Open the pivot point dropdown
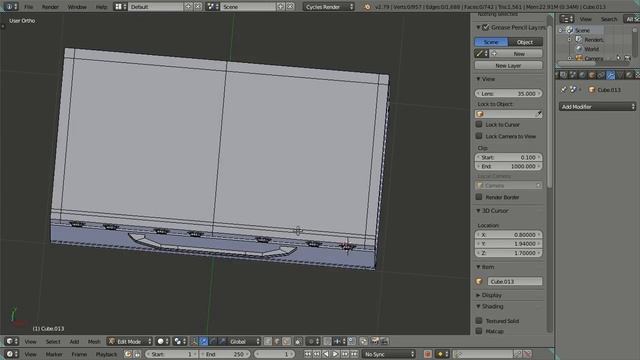 pos(180,341)
